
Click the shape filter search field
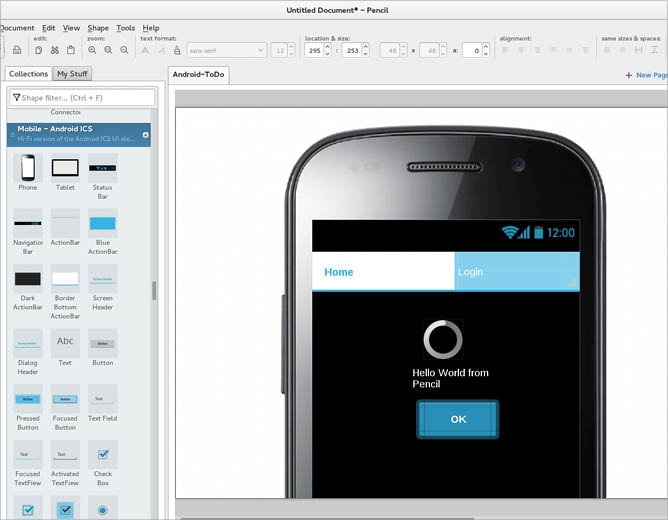(x=84, y=97)
